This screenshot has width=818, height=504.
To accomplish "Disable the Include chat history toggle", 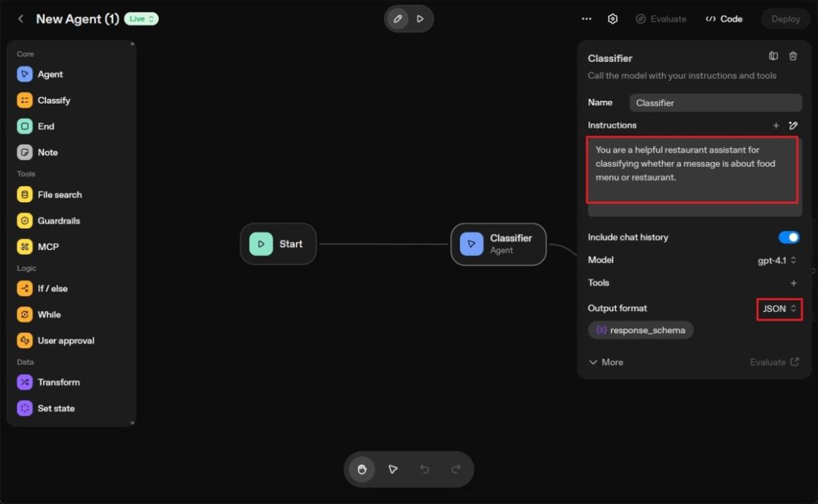I will click(x=789, y=237).
